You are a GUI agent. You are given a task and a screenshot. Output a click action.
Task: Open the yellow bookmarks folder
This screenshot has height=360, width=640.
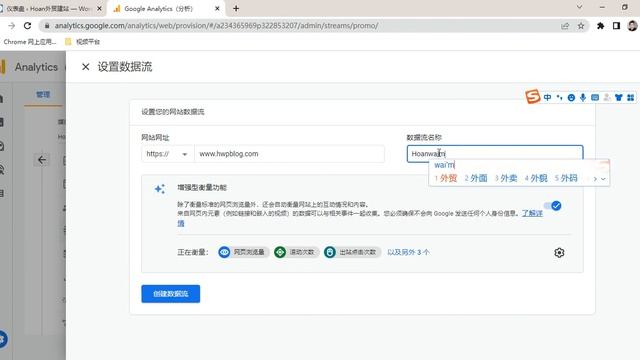point(82,42)
